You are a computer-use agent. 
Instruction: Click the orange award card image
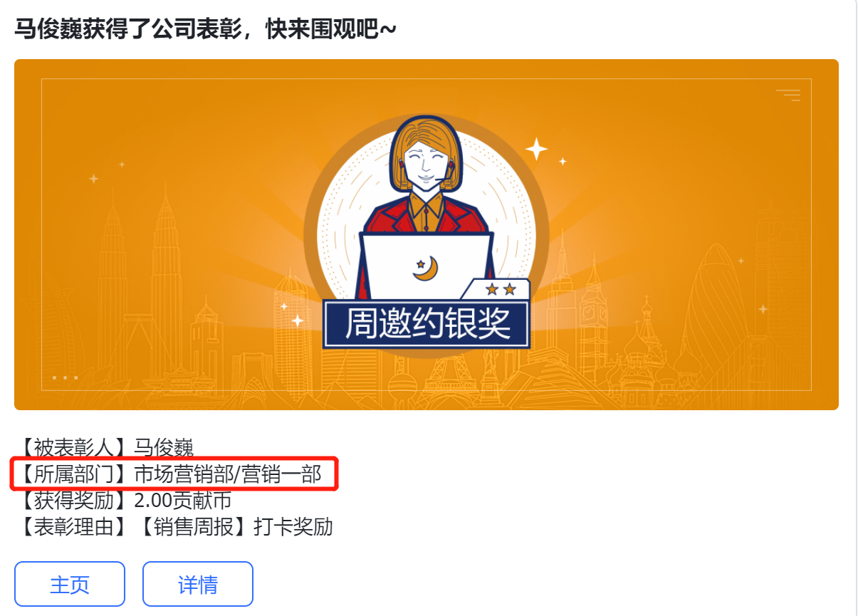pyautogui.click(x=427, y=234)
